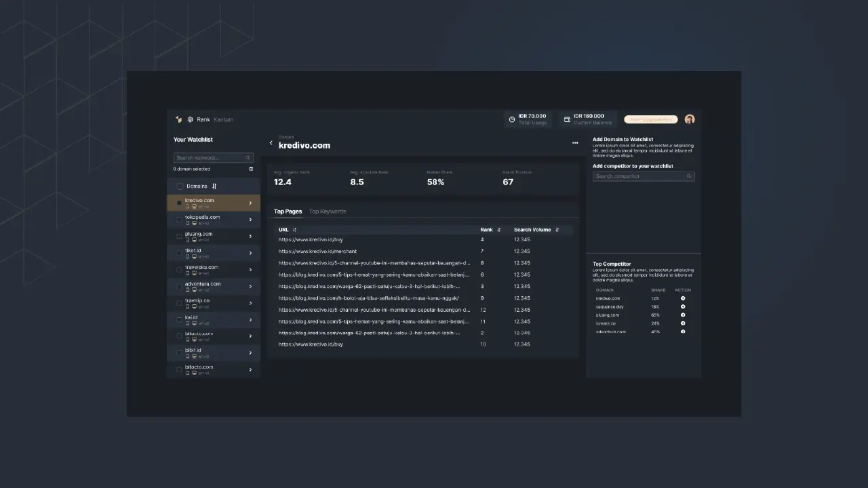Open the three-dot more options menu
868x488 pixels.
(x=575, y=143)
